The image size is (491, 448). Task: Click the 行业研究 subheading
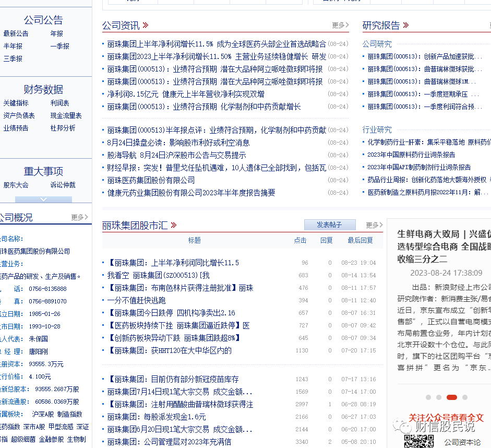click(377, 129)
